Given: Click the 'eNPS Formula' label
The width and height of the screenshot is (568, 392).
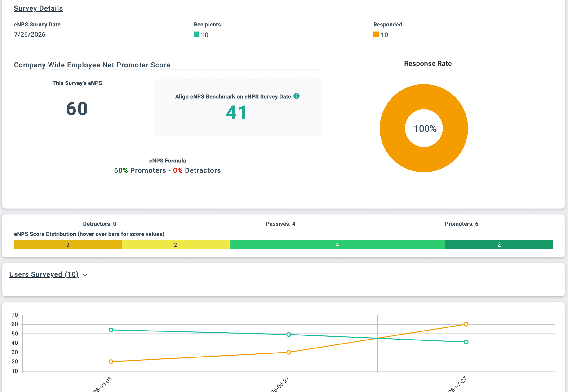Looking at the screenshot, I should coord(168,161).
